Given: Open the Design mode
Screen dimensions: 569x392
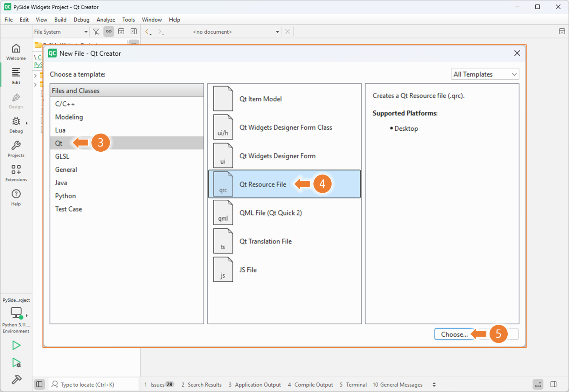Looking at the screenshot, I should (16, 101).
